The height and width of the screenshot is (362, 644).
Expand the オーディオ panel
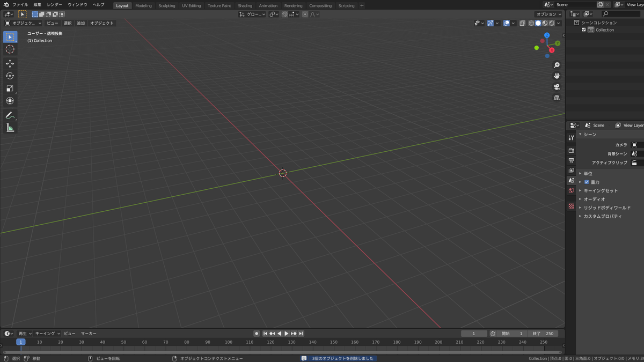click(594, 199)
